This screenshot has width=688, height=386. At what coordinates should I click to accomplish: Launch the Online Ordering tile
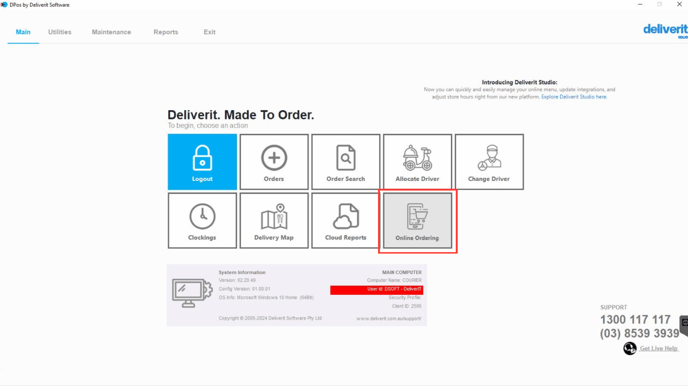click(x=417, y=221)
